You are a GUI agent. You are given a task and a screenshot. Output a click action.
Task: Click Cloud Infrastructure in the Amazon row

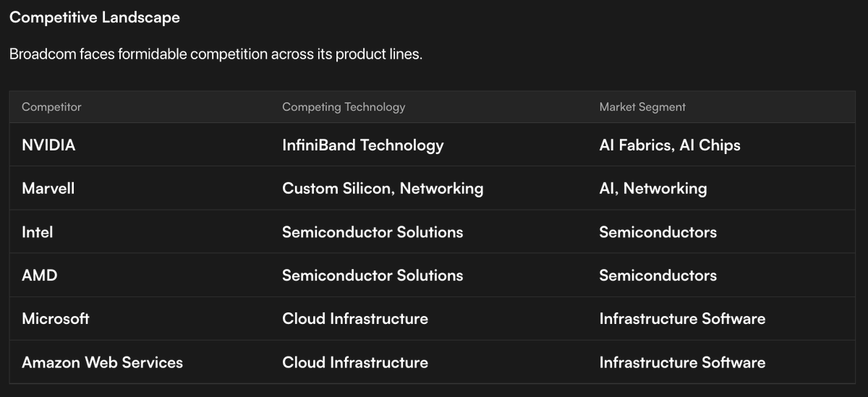coord(355,362)
